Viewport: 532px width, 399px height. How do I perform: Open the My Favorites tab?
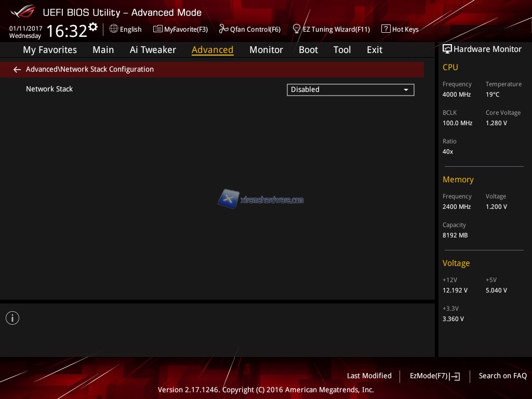tap(50, 50)
